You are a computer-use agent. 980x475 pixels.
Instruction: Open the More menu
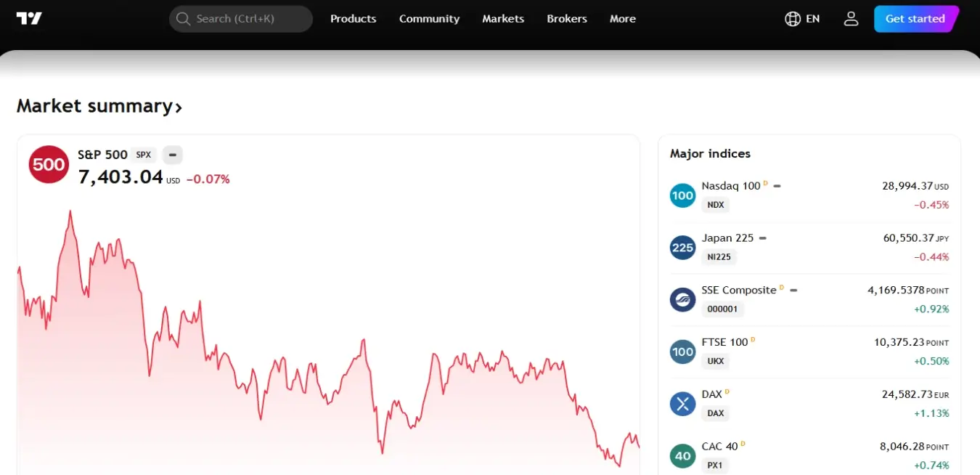tap(623, 19)
